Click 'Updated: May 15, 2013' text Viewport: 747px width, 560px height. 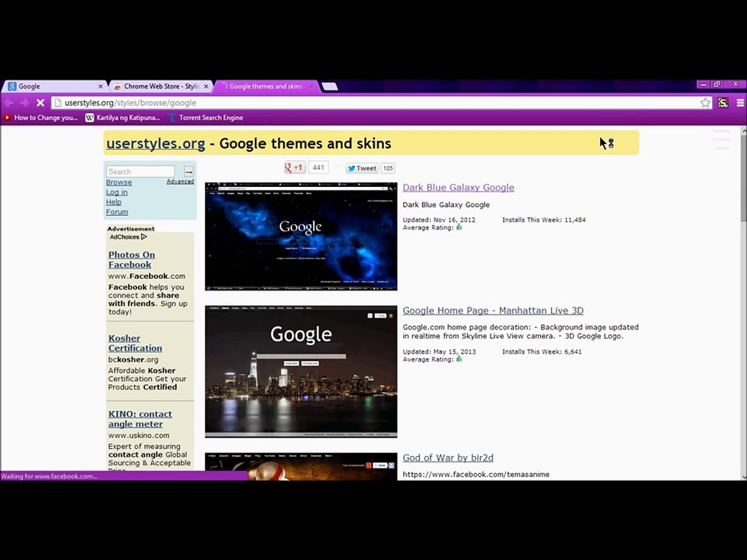point(439,352)
